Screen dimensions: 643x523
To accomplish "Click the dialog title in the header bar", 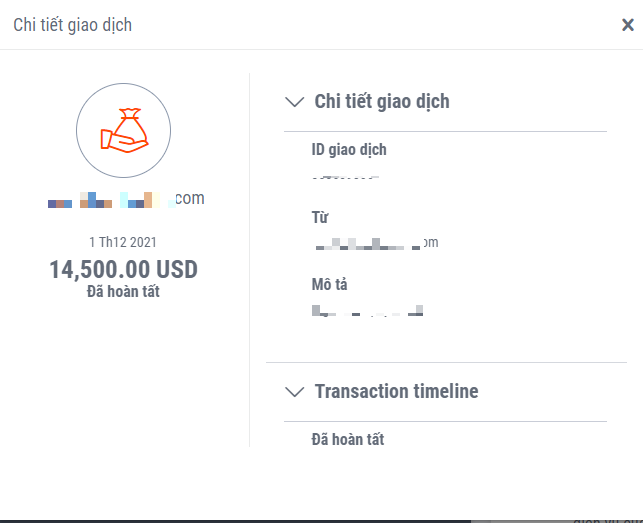I will point(72,25).
